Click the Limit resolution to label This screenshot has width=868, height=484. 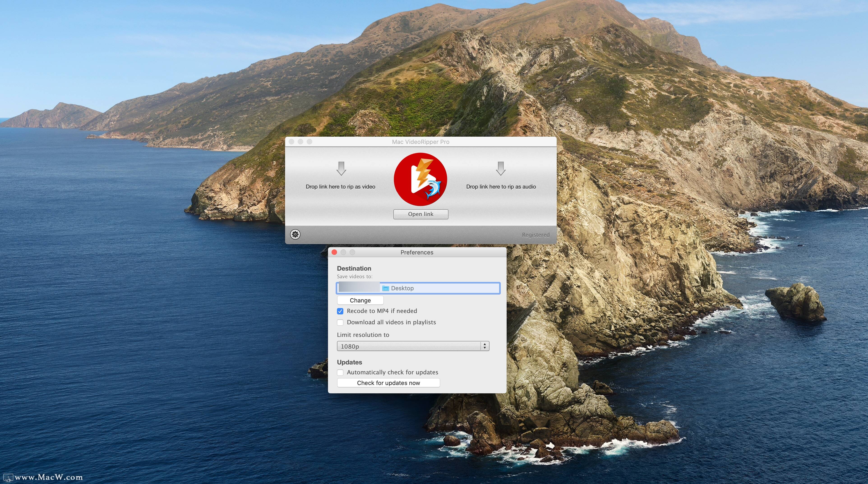pyautogui.click(x=363, y=335)
